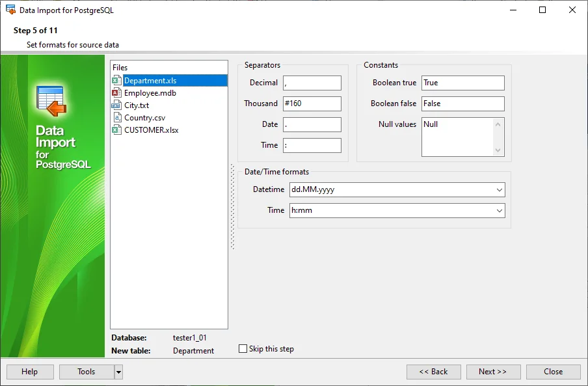Screen dimensions: 588x386
Task: Click the CUSTOMER.xlsx spreadsheet icon
Action: point(116,130)
